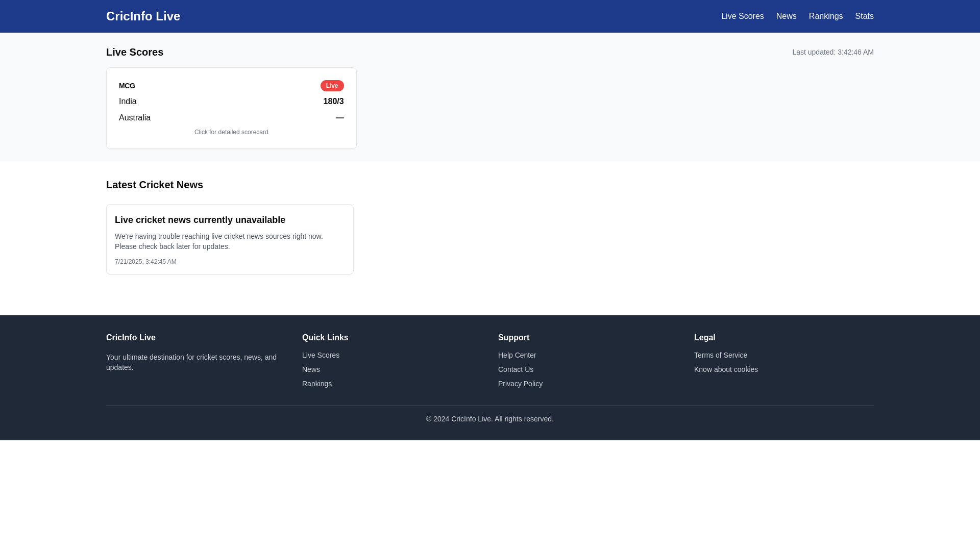
Task: Open the CricInfo Live home logo
Action: (143, 16)
